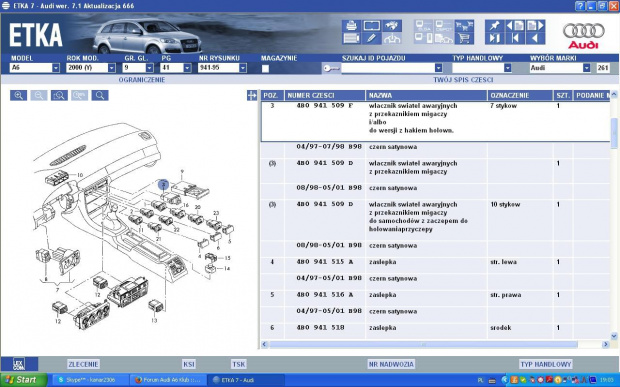
Task: Toggle the MAGAZYNIE checkbox
Action: tap(265, 68)
